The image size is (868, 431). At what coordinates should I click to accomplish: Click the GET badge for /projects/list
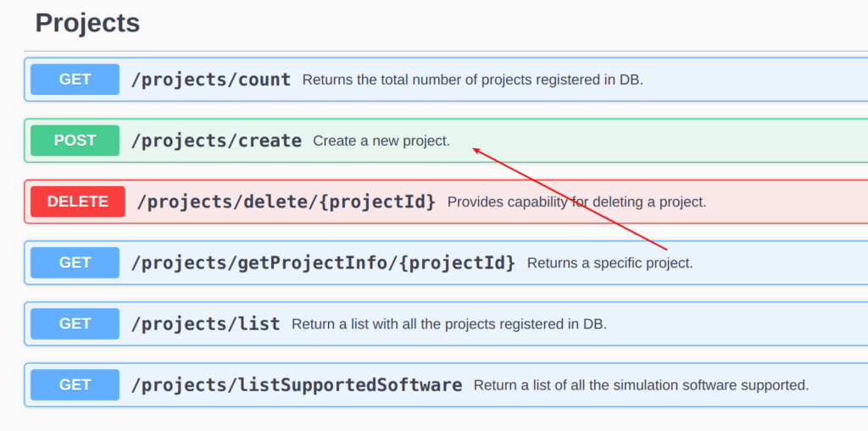point(75,323)
